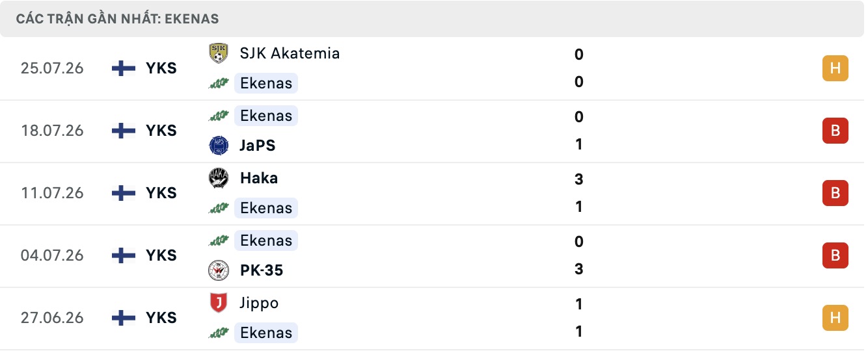Open the PK-35 team name link
Image resolution: width=868 pixels, height=351 pixels.
pos(262,270)
